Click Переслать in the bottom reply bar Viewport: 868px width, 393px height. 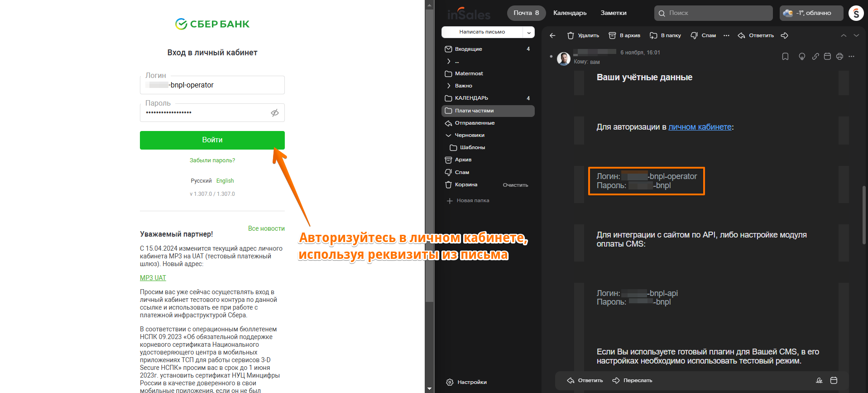[x=633, y=380]
